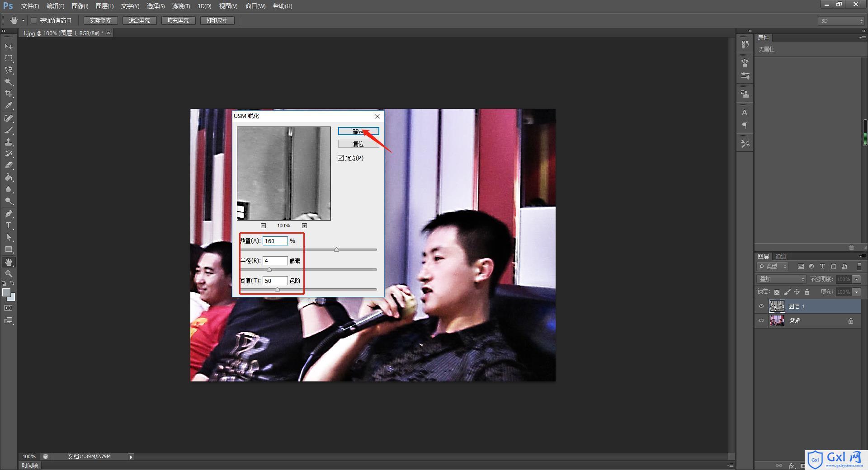Select the Dodge tool
Screen dimensions: 868x470
pos(9,201)
